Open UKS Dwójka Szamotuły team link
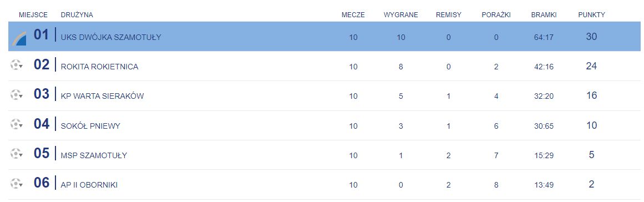644x202 pixels. pos(111,37)
